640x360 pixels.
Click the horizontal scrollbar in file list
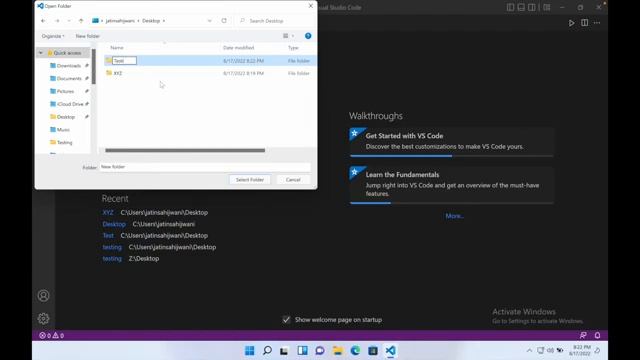tap(185, 150)
